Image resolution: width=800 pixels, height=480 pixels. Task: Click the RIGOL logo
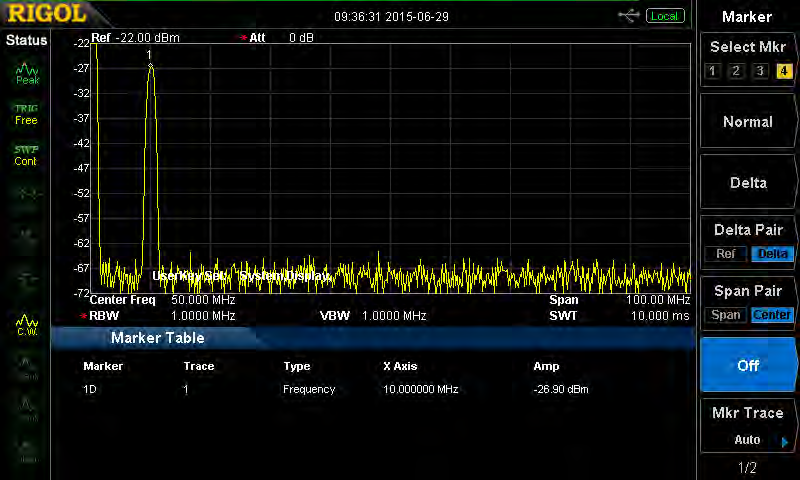[x=46, y=14]
